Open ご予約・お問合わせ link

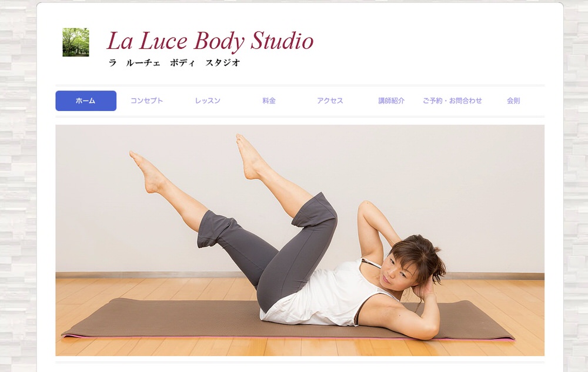coord(452,100)
